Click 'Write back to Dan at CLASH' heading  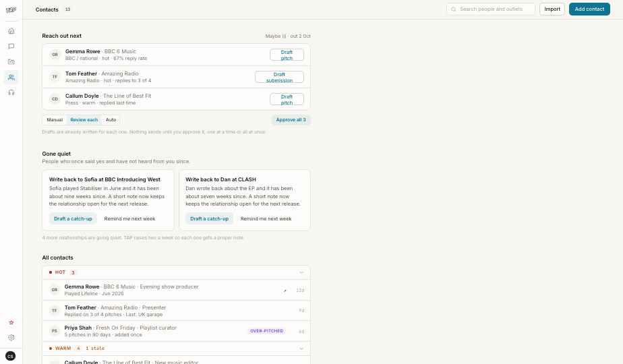click(220, 179)
